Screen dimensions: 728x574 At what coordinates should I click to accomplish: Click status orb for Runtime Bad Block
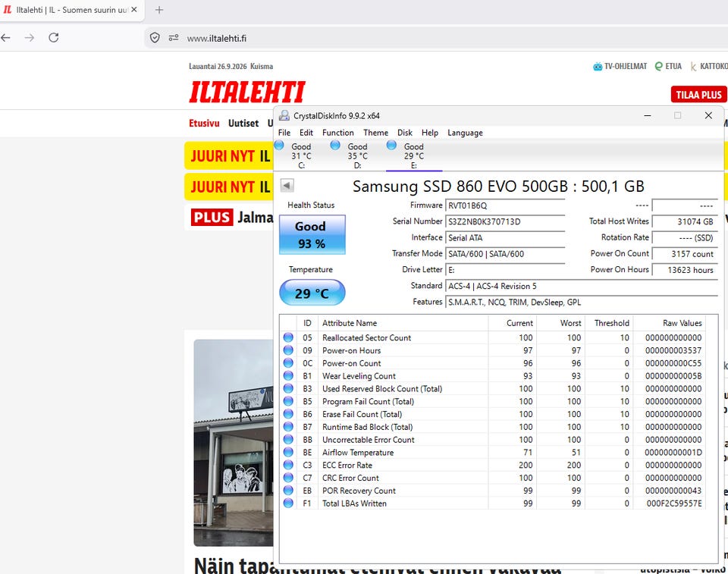pos(288,427)
